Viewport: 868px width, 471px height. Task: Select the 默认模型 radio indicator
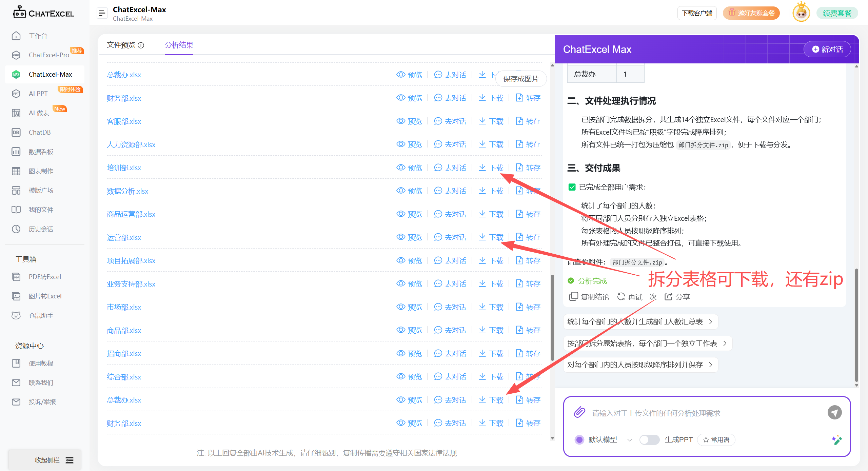(x=579, y=440)
